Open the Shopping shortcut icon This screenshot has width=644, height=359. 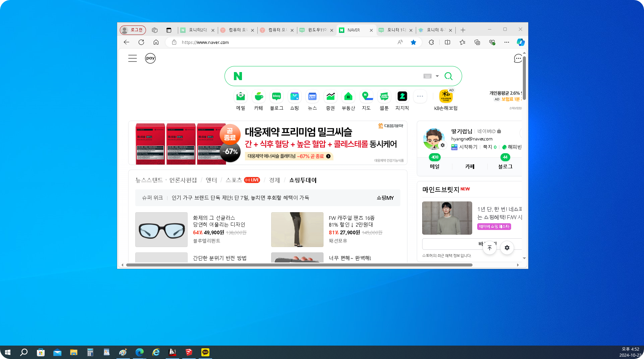pyautogui.click(x=294, y=97)
